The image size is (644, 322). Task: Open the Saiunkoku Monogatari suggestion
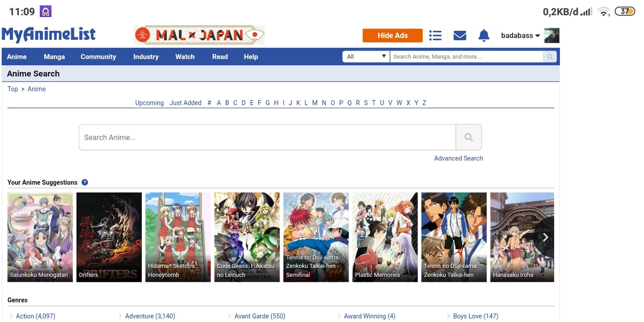(x=40, y=237)
